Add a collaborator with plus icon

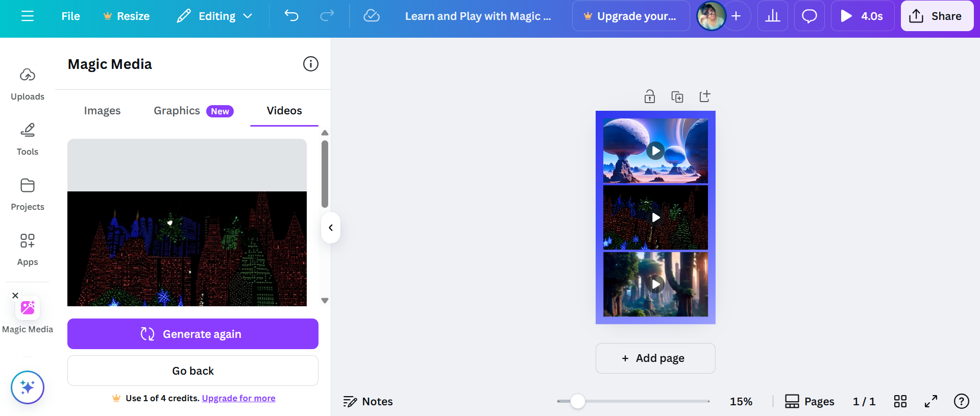tap(736, 16)
